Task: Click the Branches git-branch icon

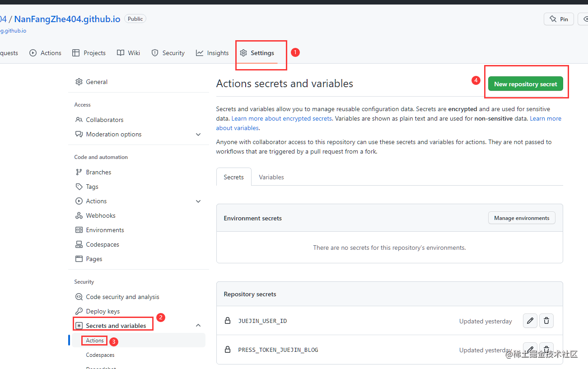Action: [x=79, y=172]
